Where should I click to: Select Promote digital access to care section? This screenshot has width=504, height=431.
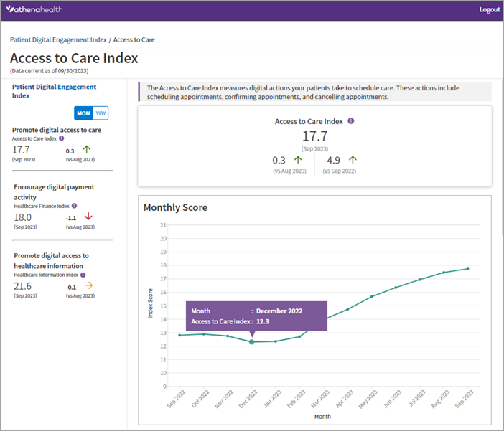(x=57, y=130)
